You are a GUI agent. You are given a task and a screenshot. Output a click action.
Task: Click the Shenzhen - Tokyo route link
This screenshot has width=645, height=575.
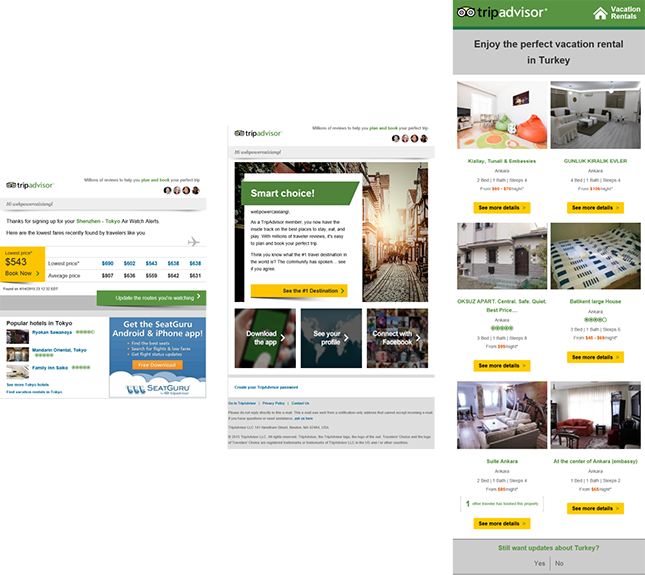(98, 221)
